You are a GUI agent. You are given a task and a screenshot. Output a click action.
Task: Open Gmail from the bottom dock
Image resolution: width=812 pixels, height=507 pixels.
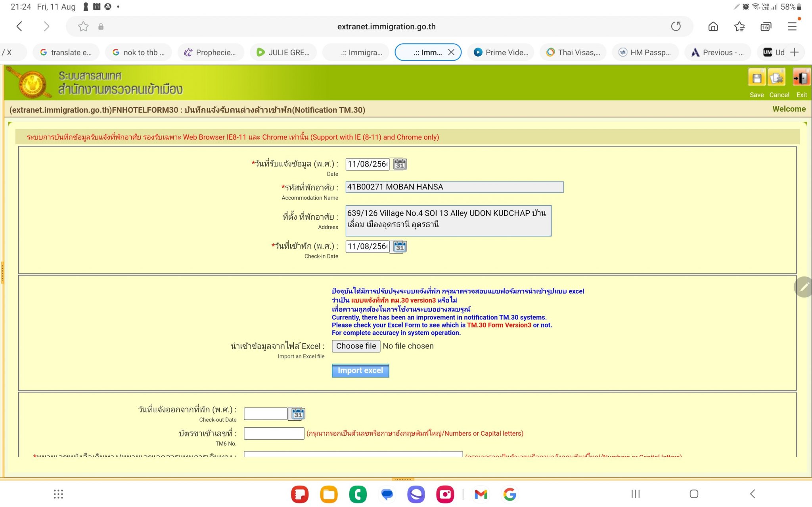coord(481,494)
